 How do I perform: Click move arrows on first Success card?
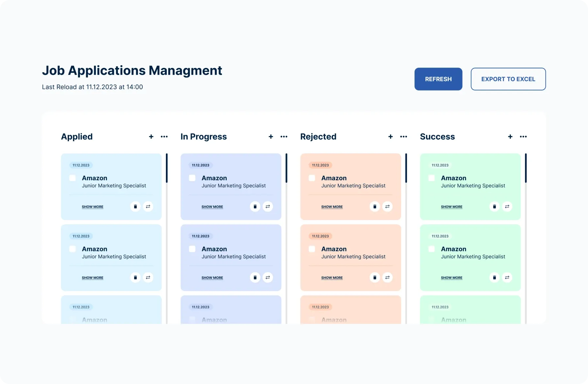pos(507,207)
